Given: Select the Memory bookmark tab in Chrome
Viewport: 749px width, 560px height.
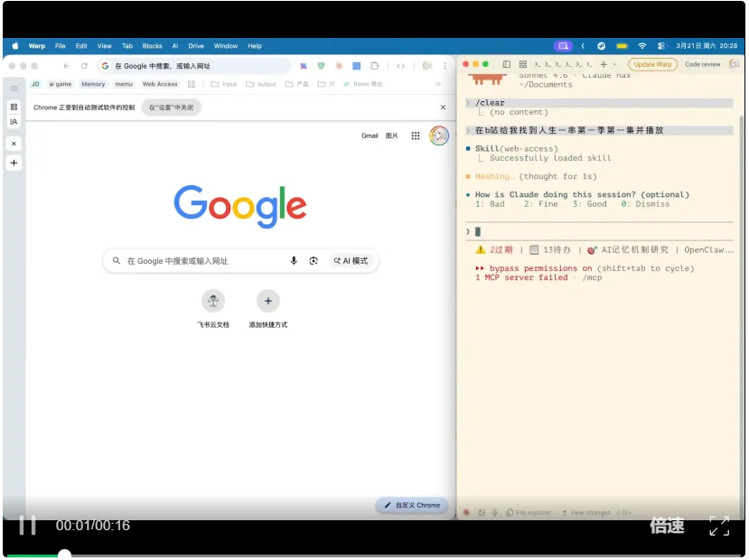Looking at the screenshot, I should (93, 83).
